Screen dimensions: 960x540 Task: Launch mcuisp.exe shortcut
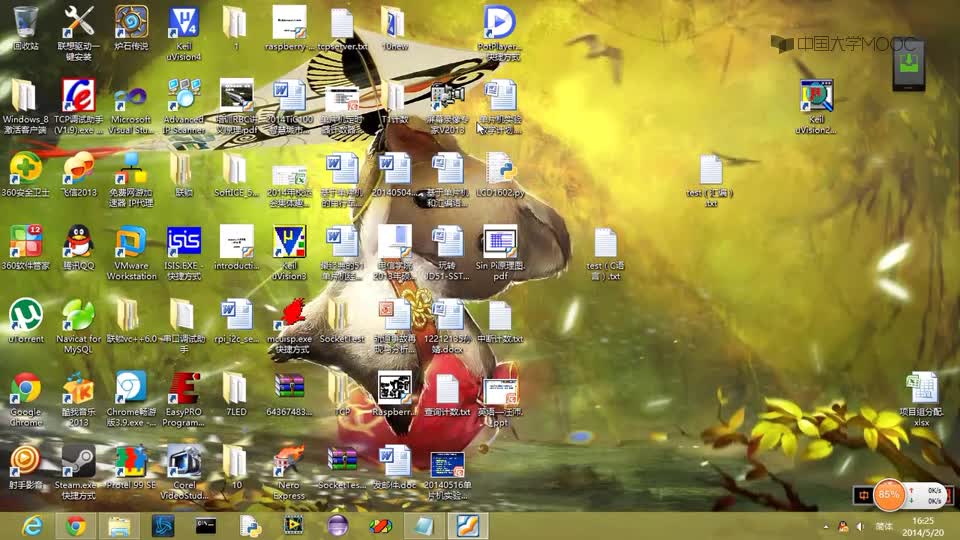(x=289, y=326)
